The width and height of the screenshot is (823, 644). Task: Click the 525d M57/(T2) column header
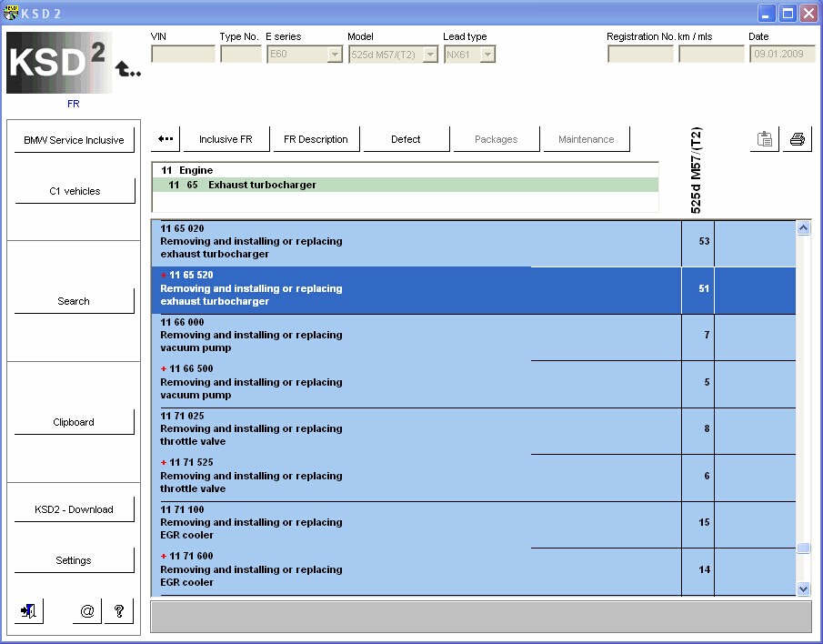click(696, 170)
